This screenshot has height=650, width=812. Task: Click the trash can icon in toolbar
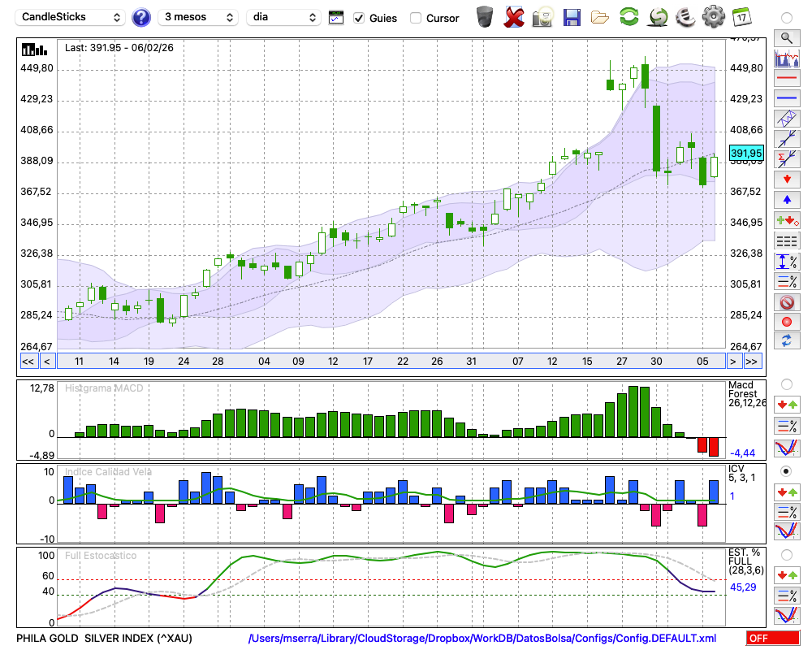point(485,16)
